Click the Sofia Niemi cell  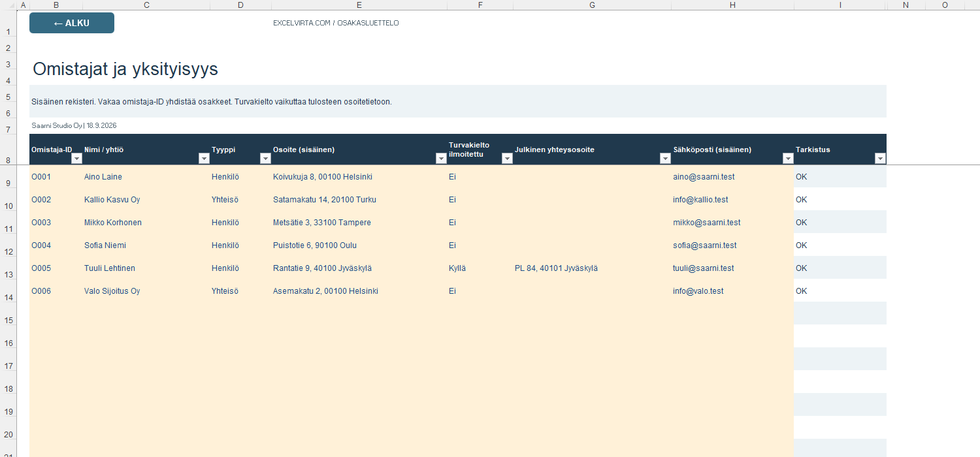pos(146,245)
